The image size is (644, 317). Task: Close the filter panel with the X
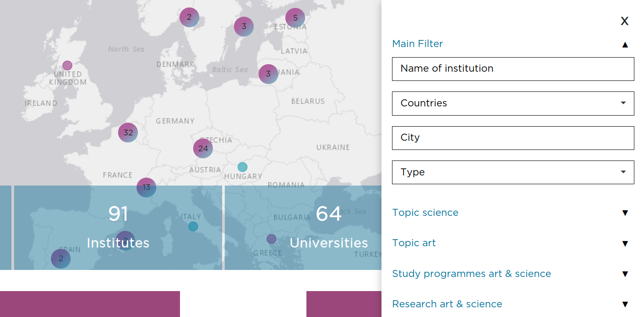[625, 21]
